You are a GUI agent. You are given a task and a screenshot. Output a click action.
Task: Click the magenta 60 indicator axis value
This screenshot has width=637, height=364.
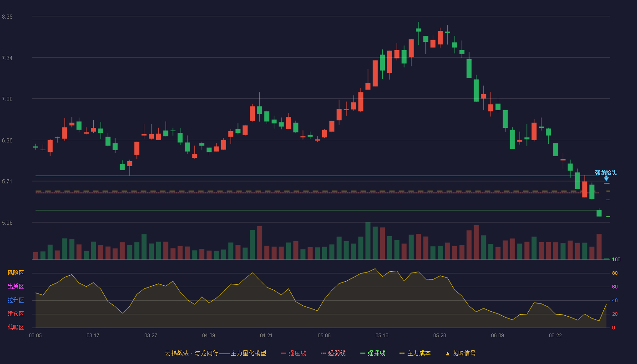point(615,287)
